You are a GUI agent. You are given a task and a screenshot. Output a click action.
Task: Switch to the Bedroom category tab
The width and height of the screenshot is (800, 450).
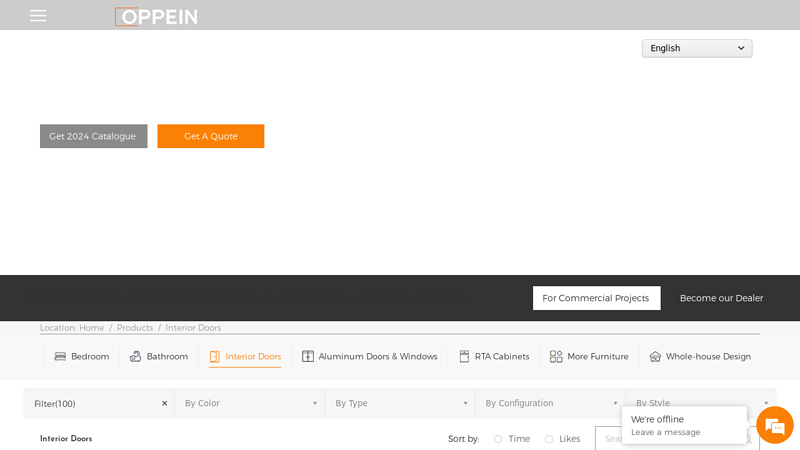pyautogui.click(x=82, y=356)
